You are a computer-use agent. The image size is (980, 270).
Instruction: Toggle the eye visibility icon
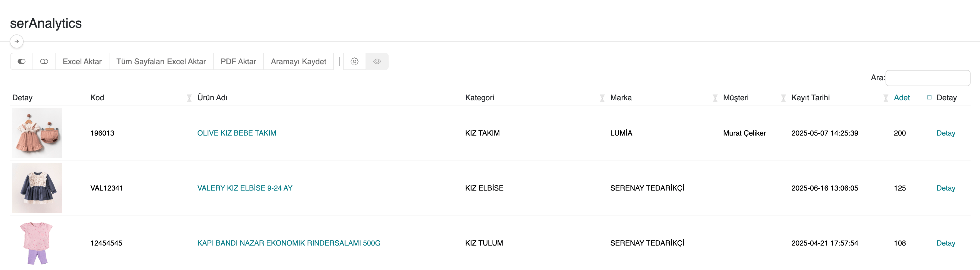click(377, 61)
